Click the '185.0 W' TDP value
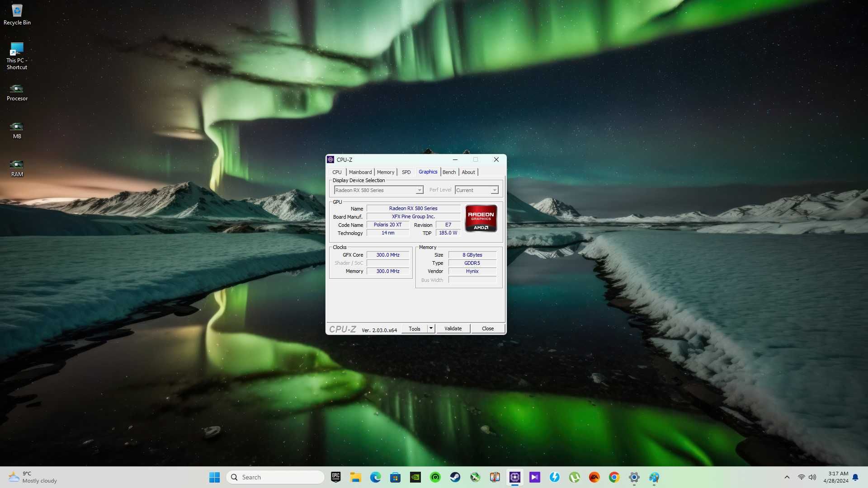The image size is (868, 488). [448, 233]
